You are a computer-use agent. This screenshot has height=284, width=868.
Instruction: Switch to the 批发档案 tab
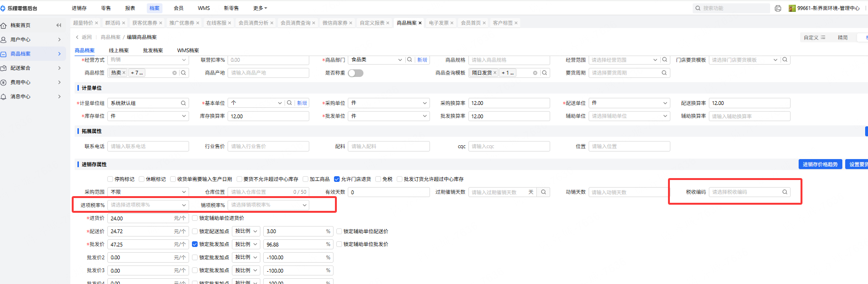(153, 50)
